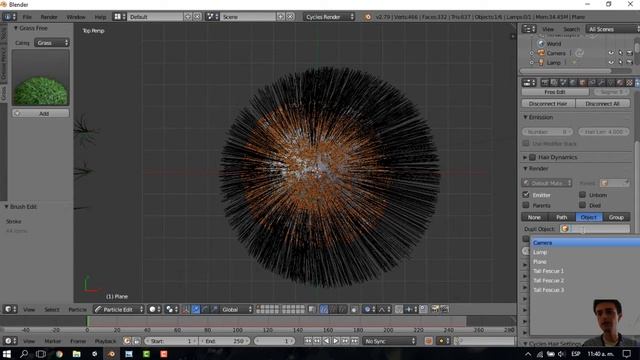This screenshot has height=360, width=640.
Task: Jump to end frame in timeline
Action: click(x=355, y=341)
